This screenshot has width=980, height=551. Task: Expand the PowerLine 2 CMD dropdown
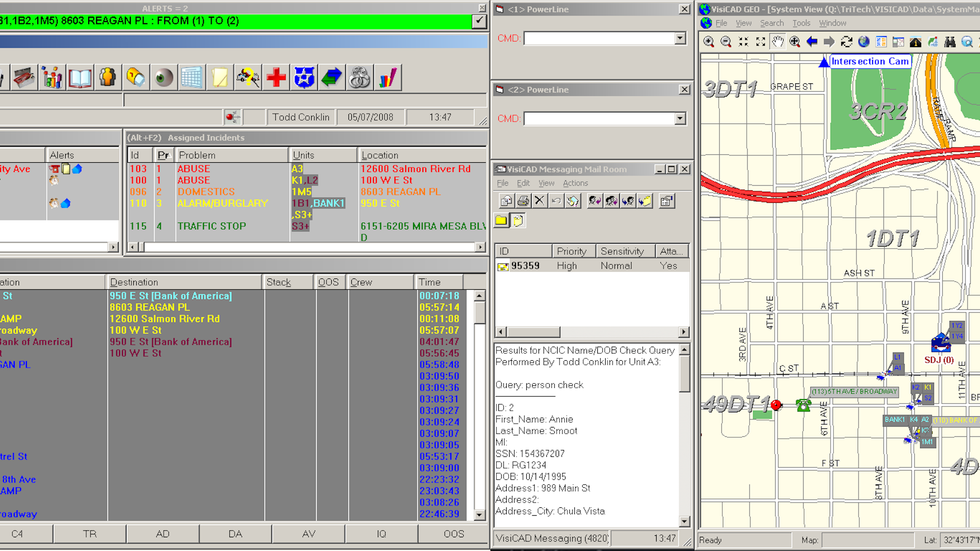pos(680,119)
